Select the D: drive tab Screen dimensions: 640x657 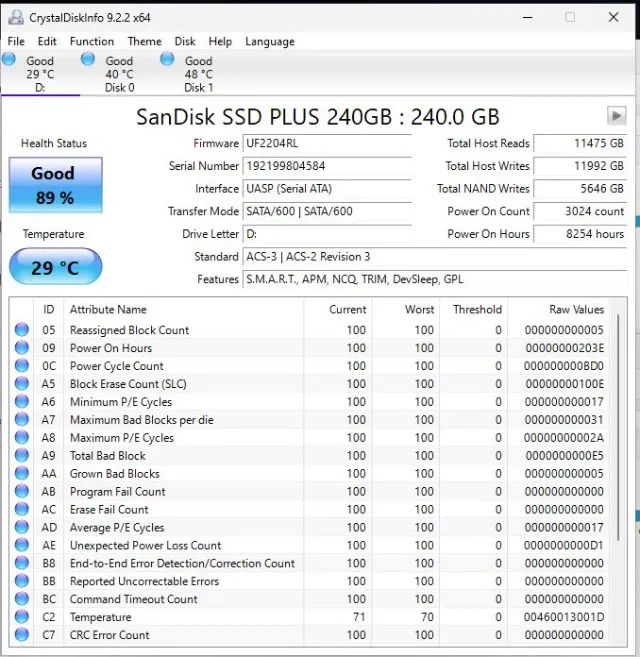[40, 74]
